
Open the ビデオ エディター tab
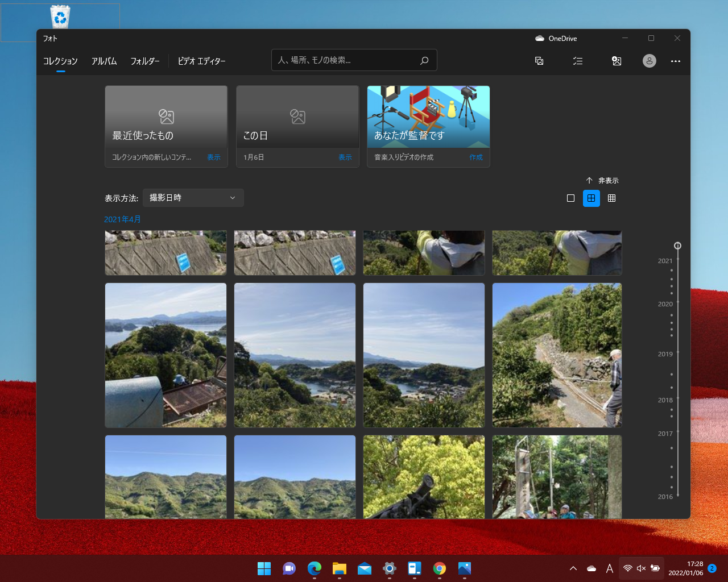pyautogui.click(x=201, y=61)
